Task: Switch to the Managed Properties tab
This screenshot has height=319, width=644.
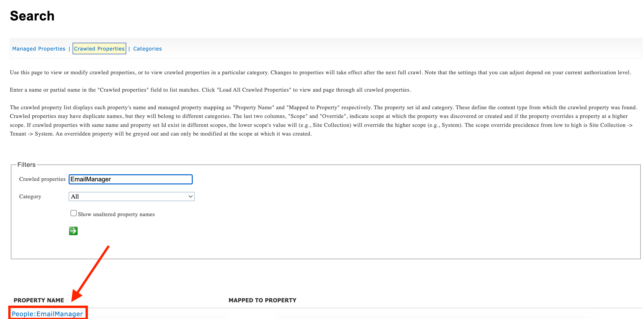Action: [39, 49]
